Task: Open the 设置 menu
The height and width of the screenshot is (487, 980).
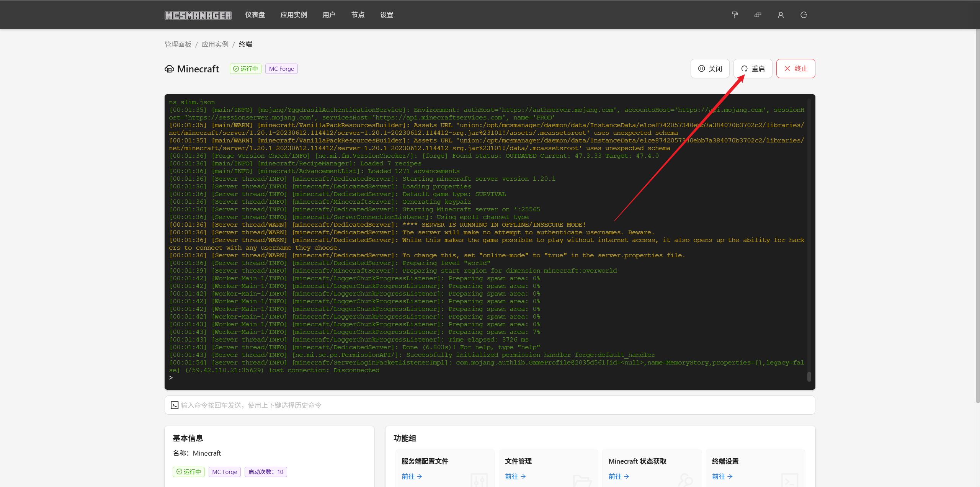Action: 387,15
